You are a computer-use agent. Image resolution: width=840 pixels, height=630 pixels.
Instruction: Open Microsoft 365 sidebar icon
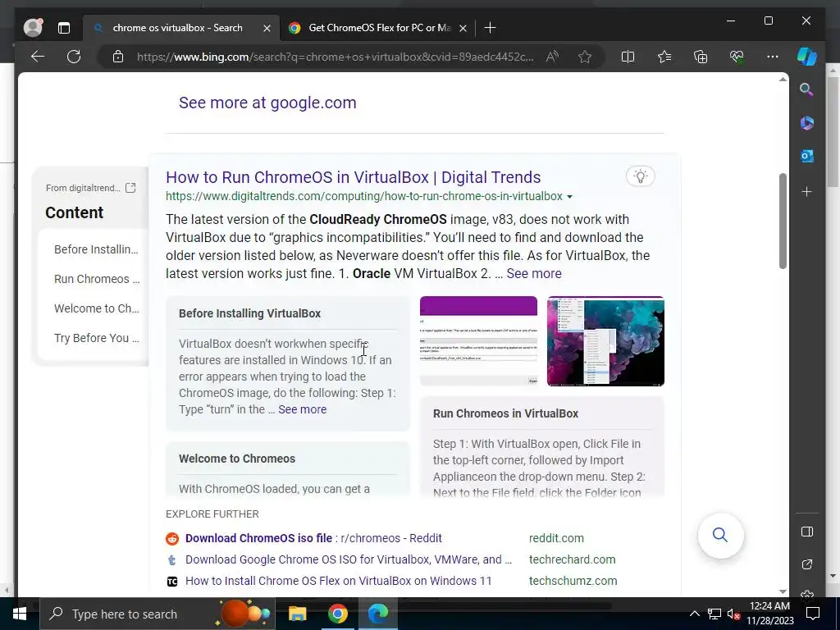coord(807,123)
